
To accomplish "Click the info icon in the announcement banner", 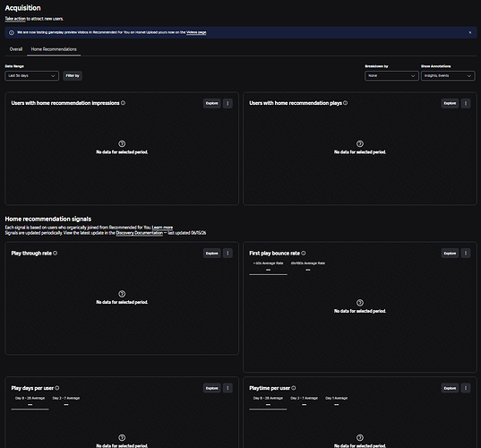I will point(12,32).
